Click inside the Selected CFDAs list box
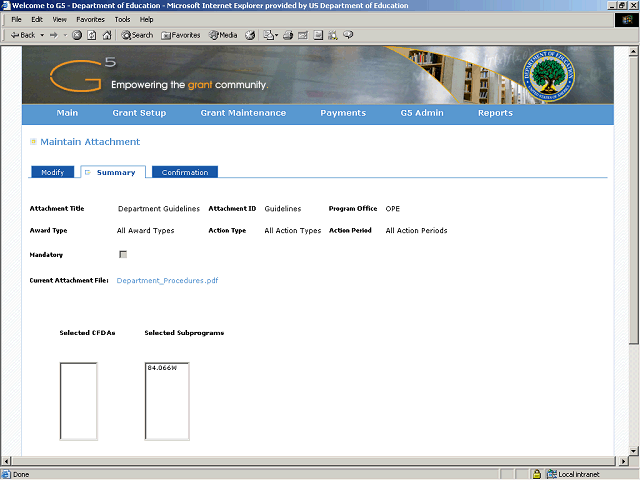This screenshot has height=480, width=640. (78, 401)
